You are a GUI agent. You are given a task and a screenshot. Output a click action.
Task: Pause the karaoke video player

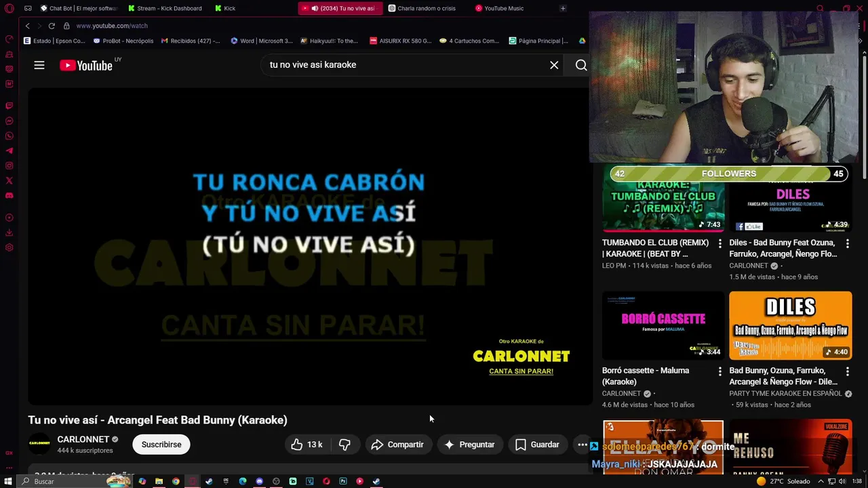(x=310, y=247)
